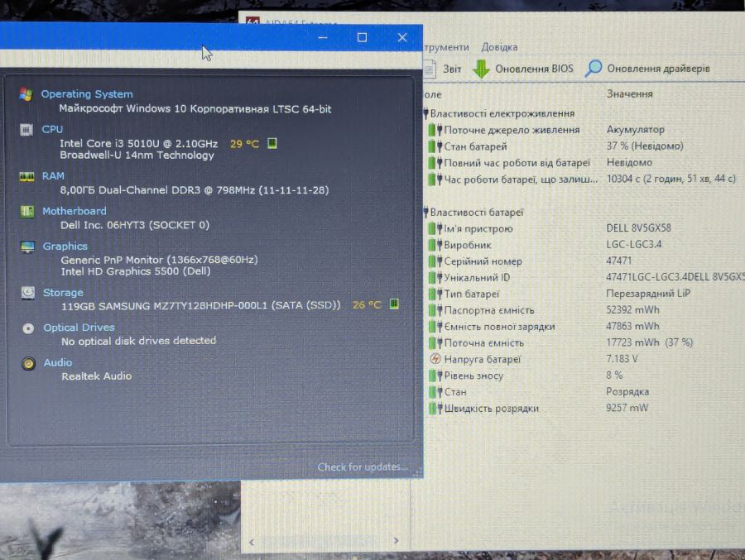Open the Довідка menu in AIDA64

click(499, 47)
